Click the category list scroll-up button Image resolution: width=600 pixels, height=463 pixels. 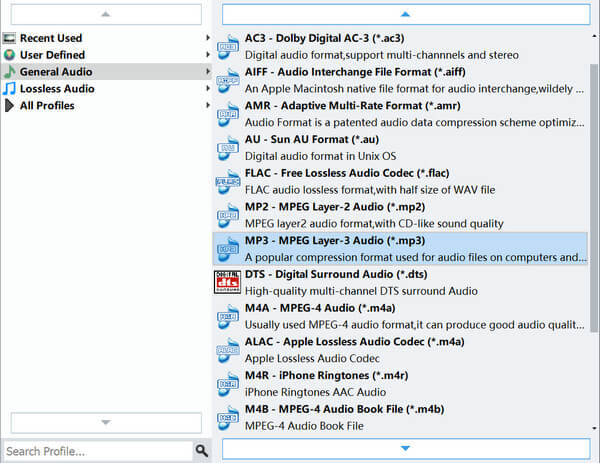coord(106,15)
